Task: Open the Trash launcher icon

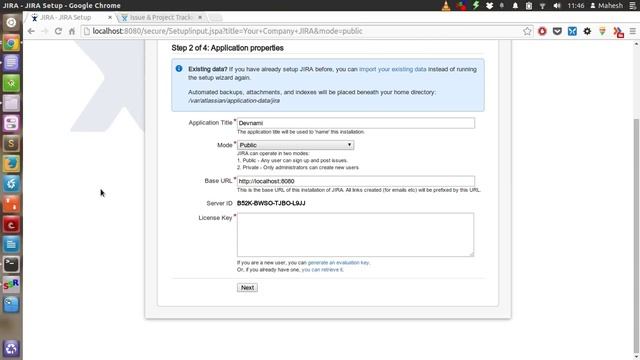Action: (11, 349)
